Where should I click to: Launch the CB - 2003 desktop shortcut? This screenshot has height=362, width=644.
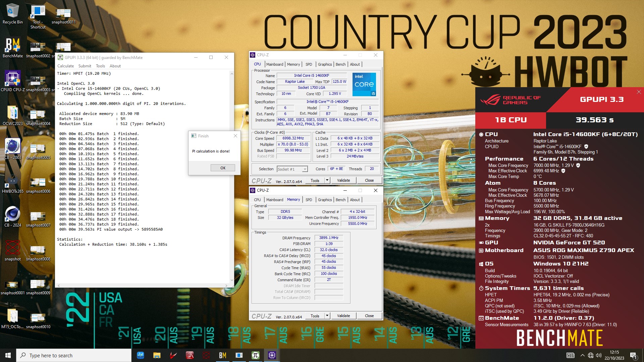(13, 149)
